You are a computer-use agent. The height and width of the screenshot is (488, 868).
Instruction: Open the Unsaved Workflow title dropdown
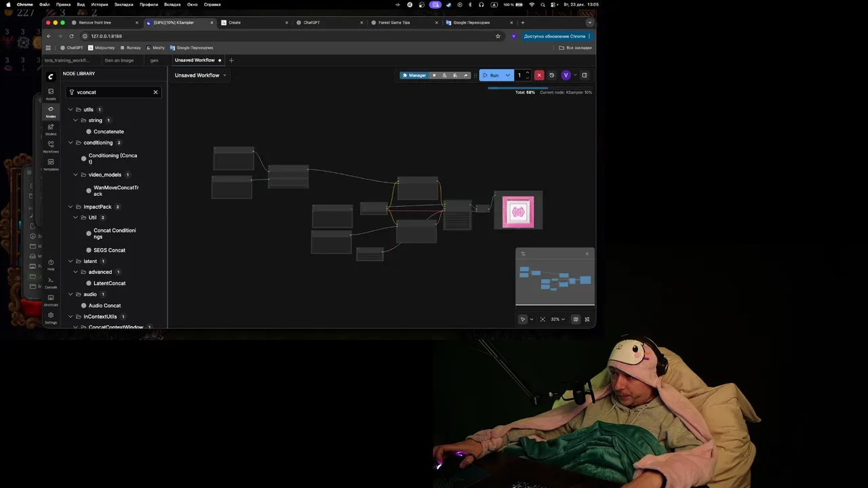point(200,75)
